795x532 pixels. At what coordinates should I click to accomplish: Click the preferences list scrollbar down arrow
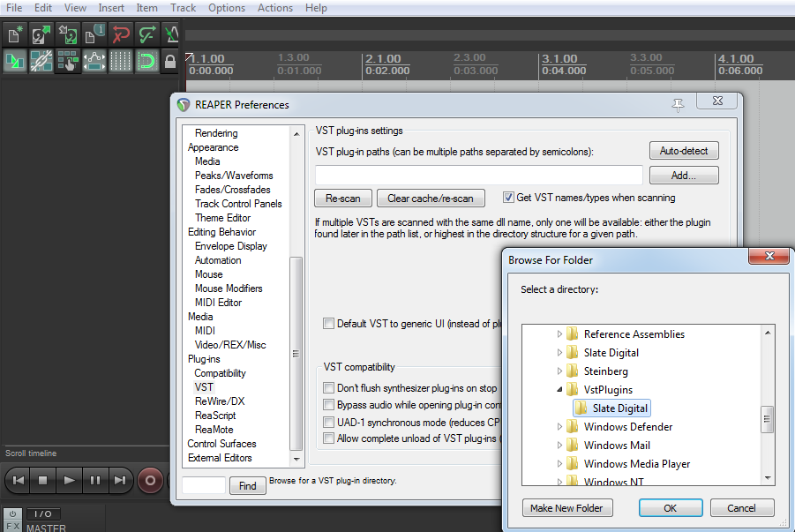click(296, 459)
